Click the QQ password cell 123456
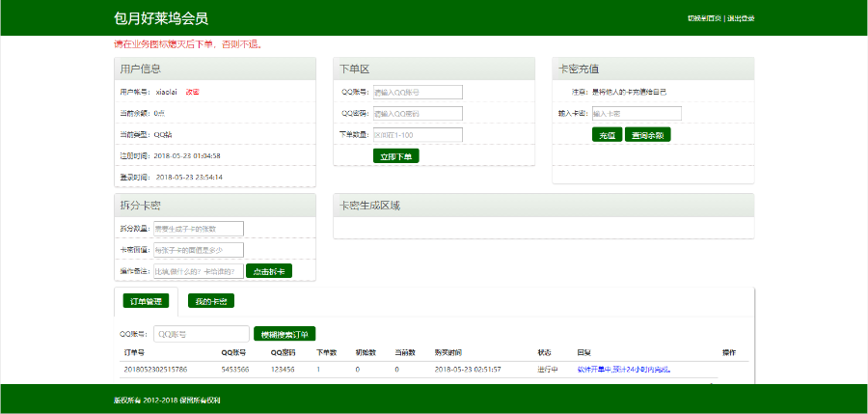The height and width of the screenshot is (414, 868). (283, 370)
